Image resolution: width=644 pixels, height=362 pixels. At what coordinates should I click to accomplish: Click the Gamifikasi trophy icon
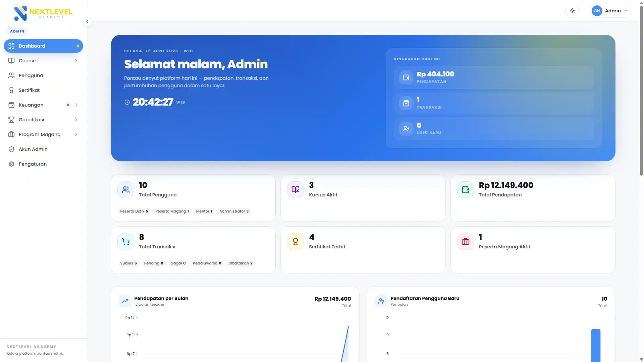coord(11,120)
